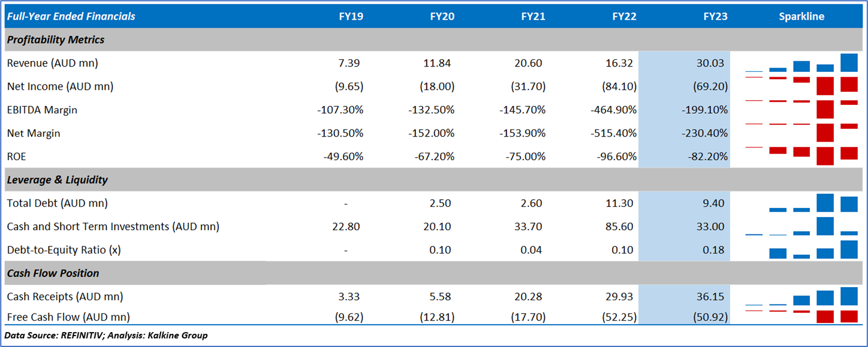This screenshot has height=347, width=868.
Task: Click the Net Income sparkline chart
Action: click(801, 86)
